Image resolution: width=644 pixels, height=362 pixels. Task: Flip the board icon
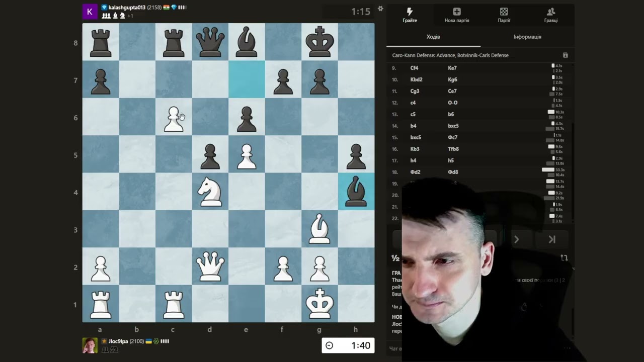[x=564, y=258]
